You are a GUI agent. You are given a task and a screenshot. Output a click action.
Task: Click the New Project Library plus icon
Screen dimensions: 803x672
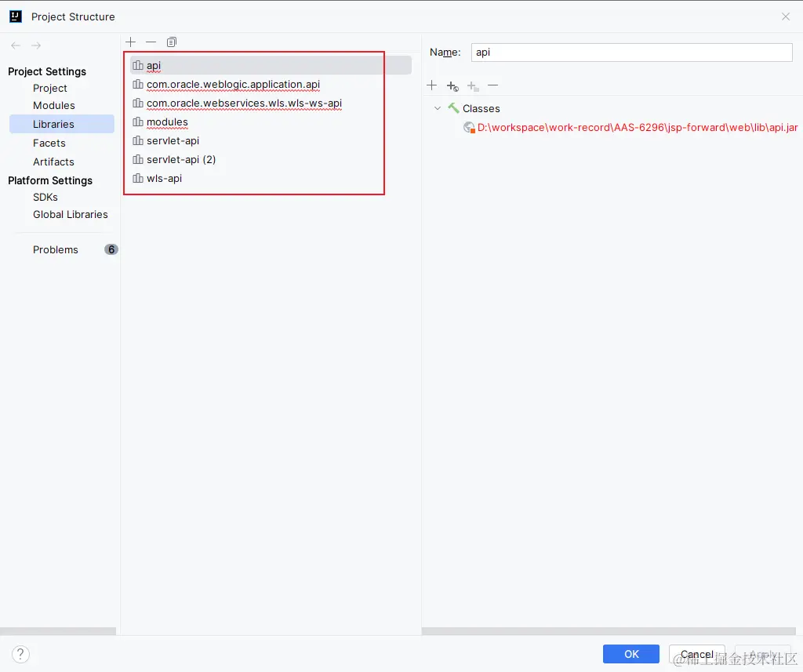point(131,42)
